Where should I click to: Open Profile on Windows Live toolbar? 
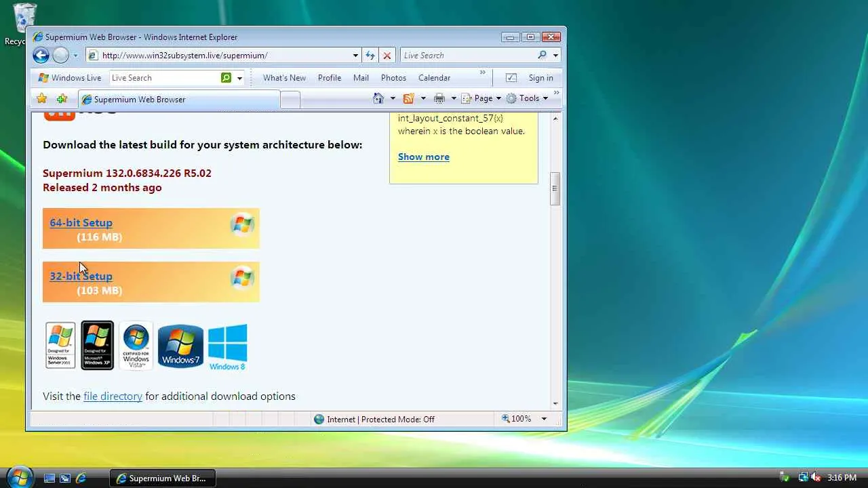pyautogui.click(x=330, y=78)
